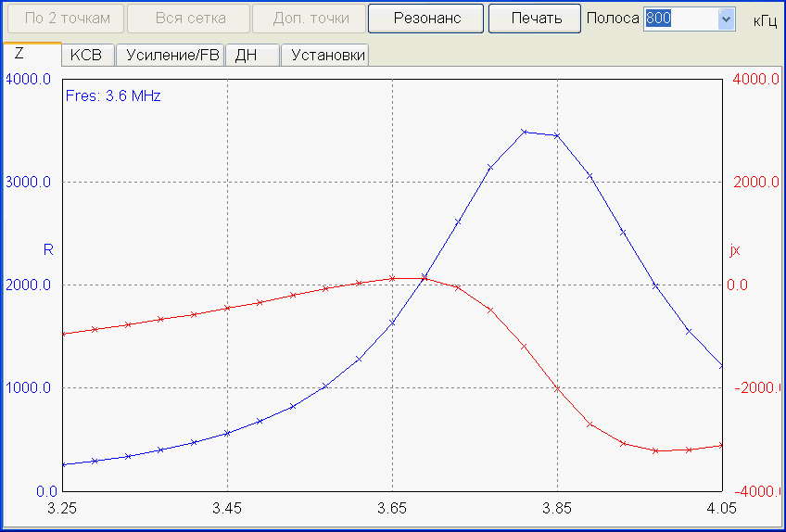The width and height of the screenshot is (786, 532).
Task: Click the 3.85 frequency axis label
Action: coord(557,508)
